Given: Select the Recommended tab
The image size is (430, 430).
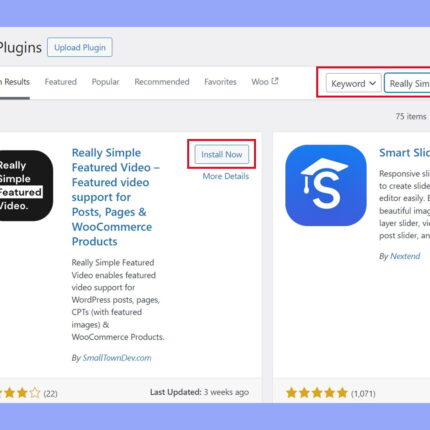Looking at the screenshot, I should (x=162, y=82).
